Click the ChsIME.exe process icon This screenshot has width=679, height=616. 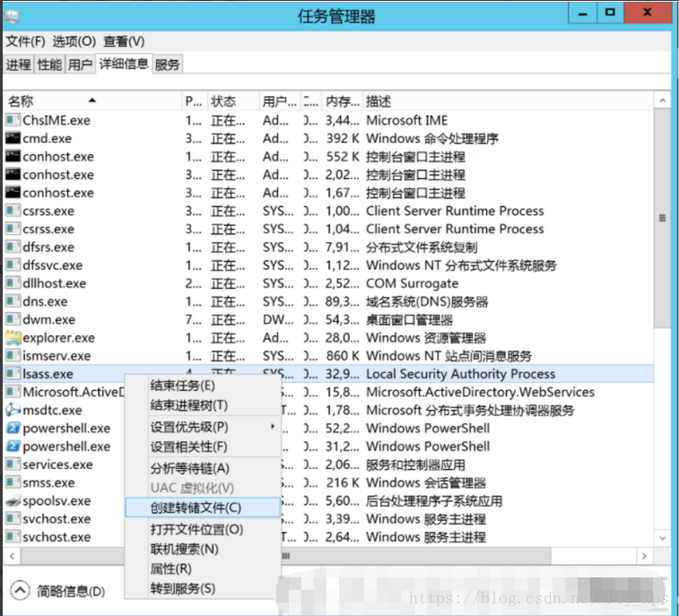[x=13, y=120]
